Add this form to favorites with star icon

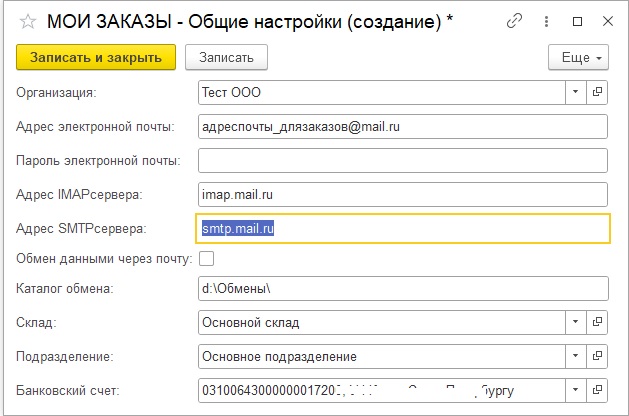27,20
